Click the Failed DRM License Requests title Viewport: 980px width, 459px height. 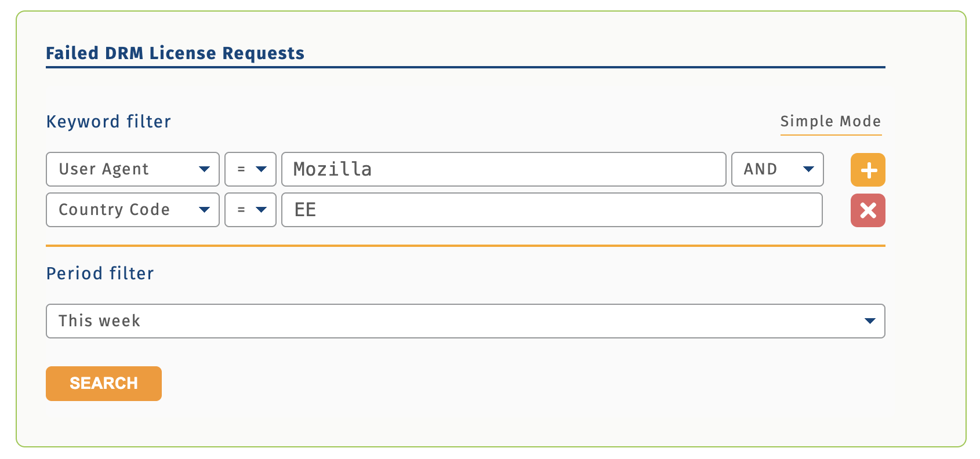tap(175, 53)
